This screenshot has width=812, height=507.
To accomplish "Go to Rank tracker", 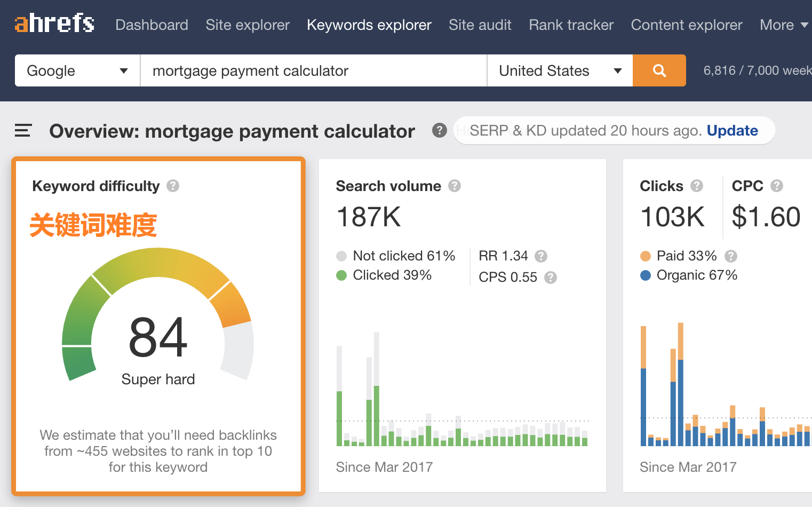I will [x=571, y=25].
